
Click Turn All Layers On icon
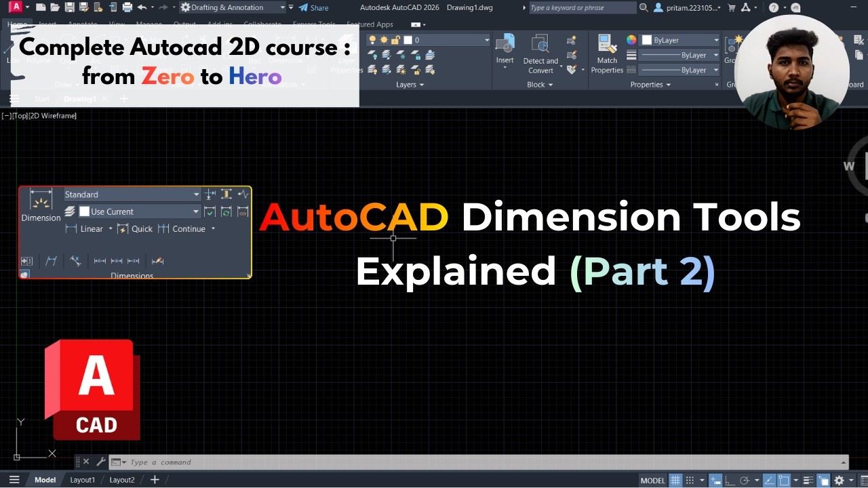click(374, 70)
